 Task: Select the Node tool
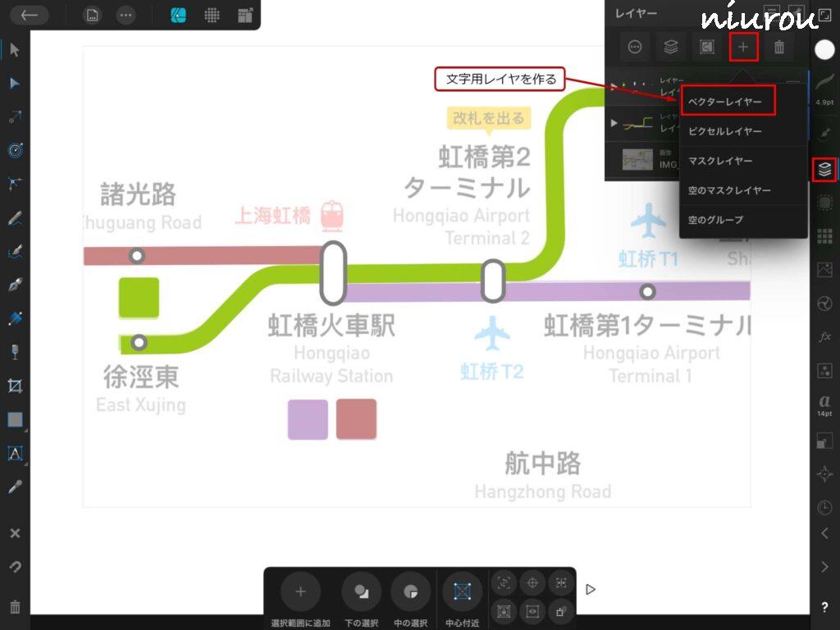(15, 84)
